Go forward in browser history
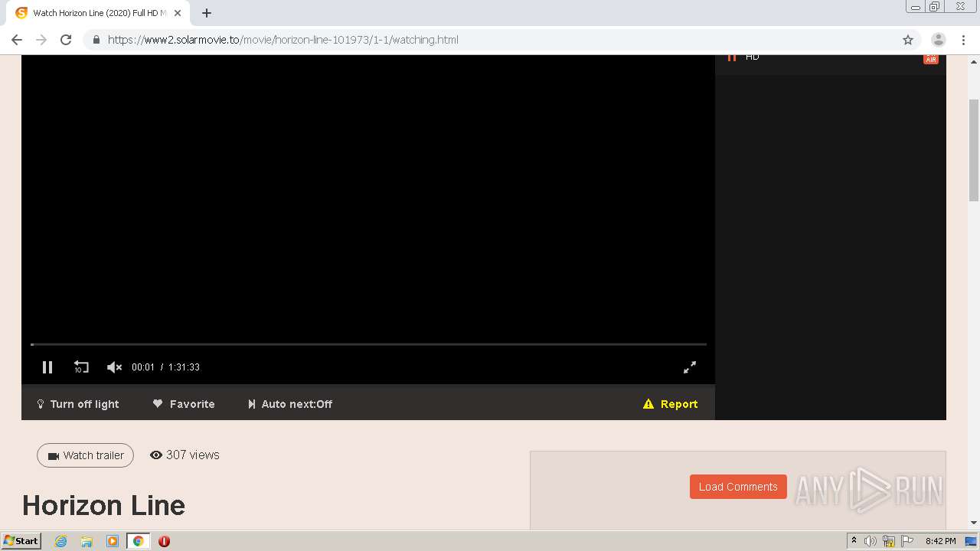This screenshot has height=551, width=980. (41, 40)
